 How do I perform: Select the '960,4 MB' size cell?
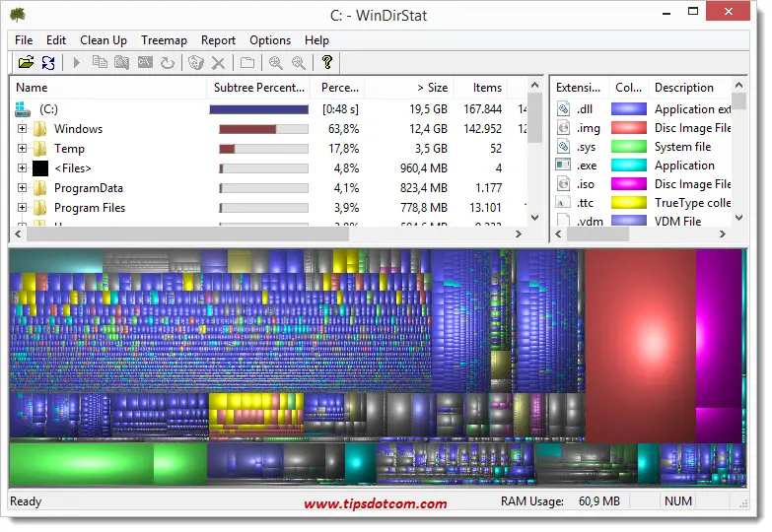tap(423, 168)
